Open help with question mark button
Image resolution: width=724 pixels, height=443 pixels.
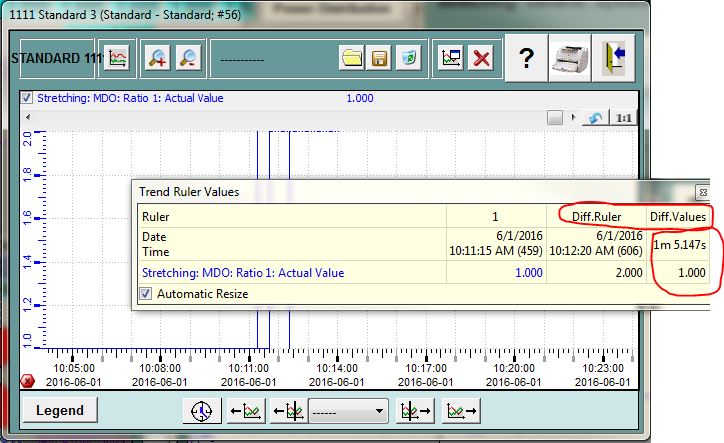pos(527,58)
